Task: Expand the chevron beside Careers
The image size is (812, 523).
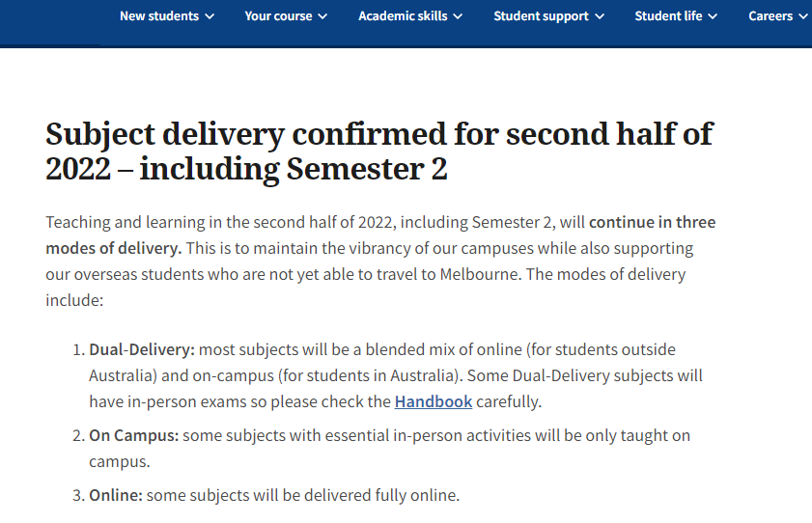Action: [x=803, y=16]
